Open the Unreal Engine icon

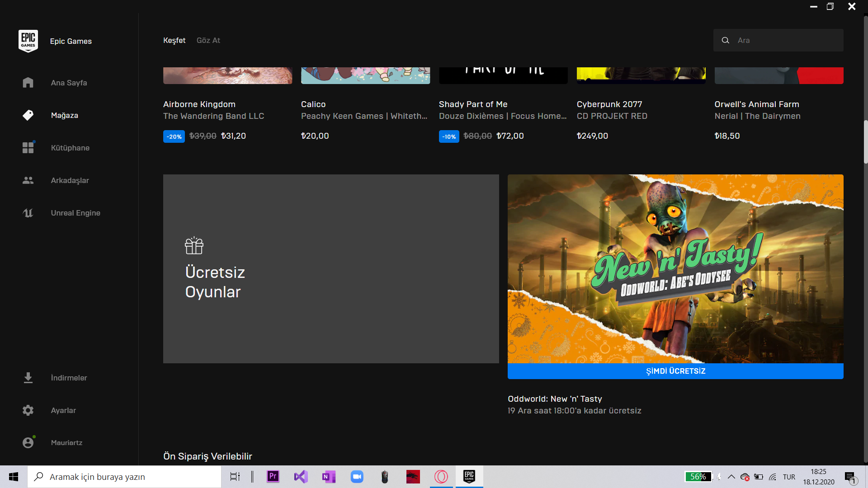click(28, 213)
